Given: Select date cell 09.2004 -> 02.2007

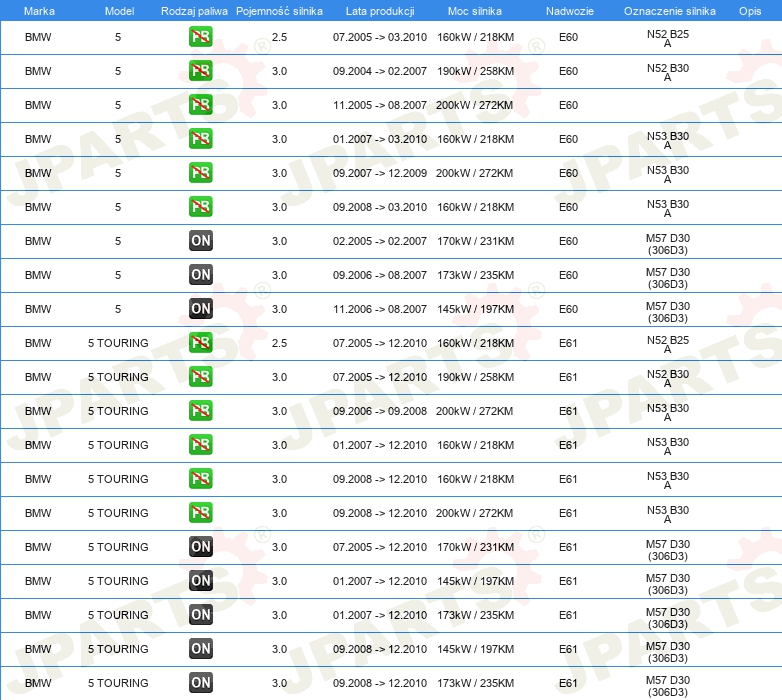Looking at the screenshot, I should pyautogui.click(x=380, y=71).
